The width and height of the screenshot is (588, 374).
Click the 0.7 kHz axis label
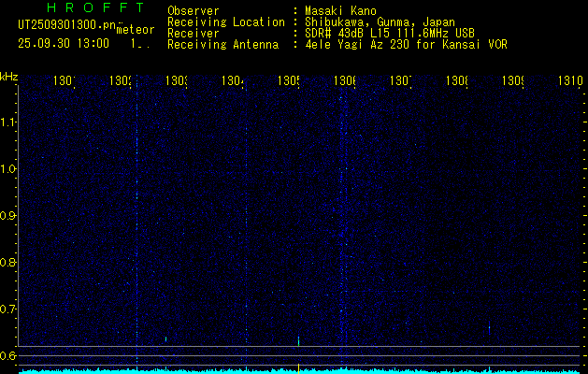click(x=8, y=309)
